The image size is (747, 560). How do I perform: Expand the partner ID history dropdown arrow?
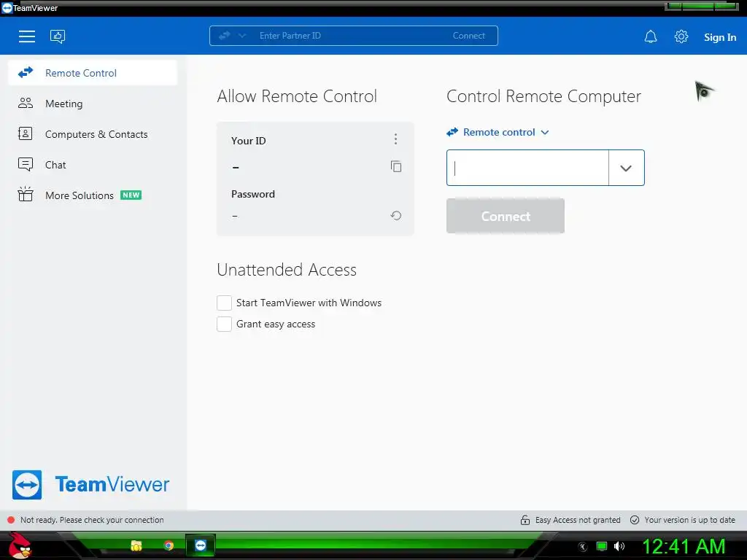626,168
